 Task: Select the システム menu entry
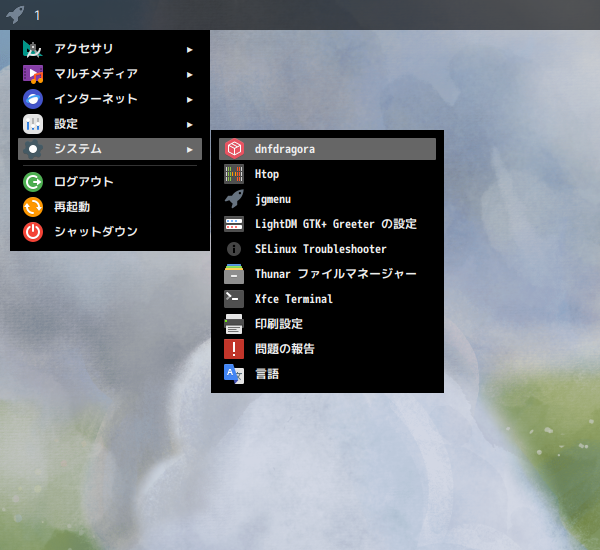click(110, 149)
